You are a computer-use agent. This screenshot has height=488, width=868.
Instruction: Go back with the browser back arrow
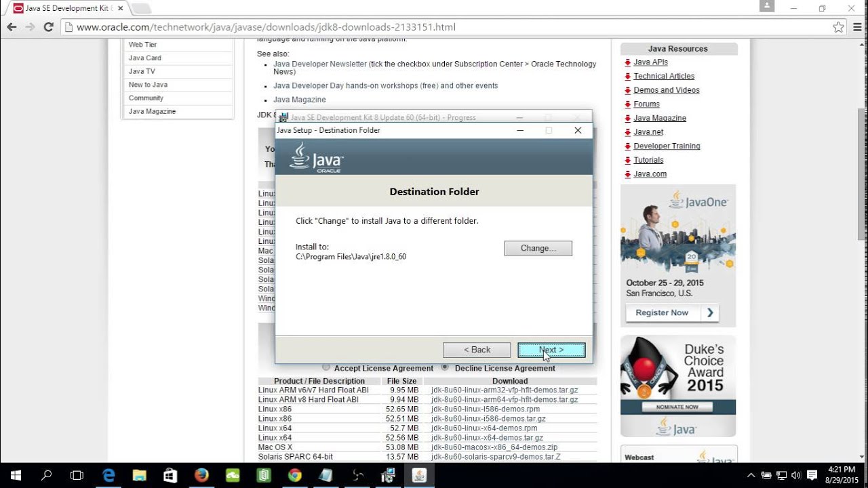pos(12,27)
